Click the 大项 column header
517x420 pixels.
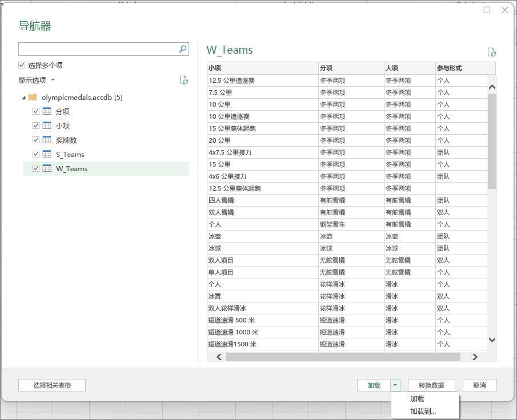[410, 68]
